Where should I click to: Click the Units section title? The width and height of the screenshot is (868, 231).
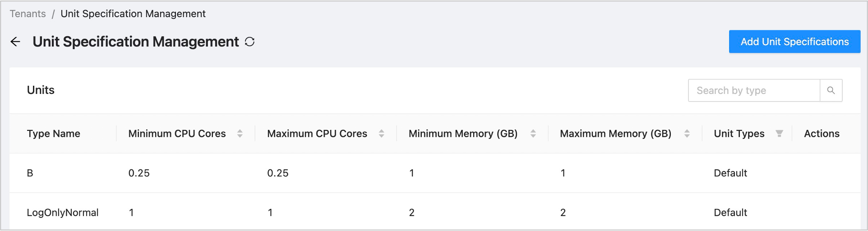[41, 90]
